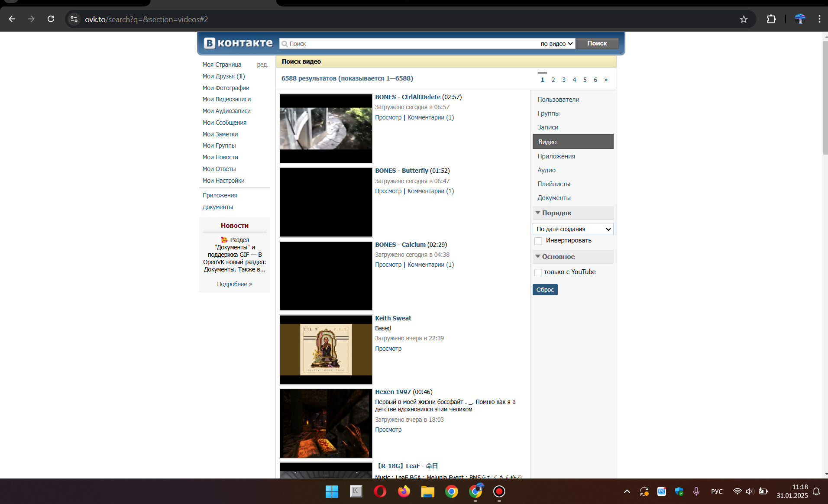Click the sync refresh tray icon

click(x=644, y=491)
